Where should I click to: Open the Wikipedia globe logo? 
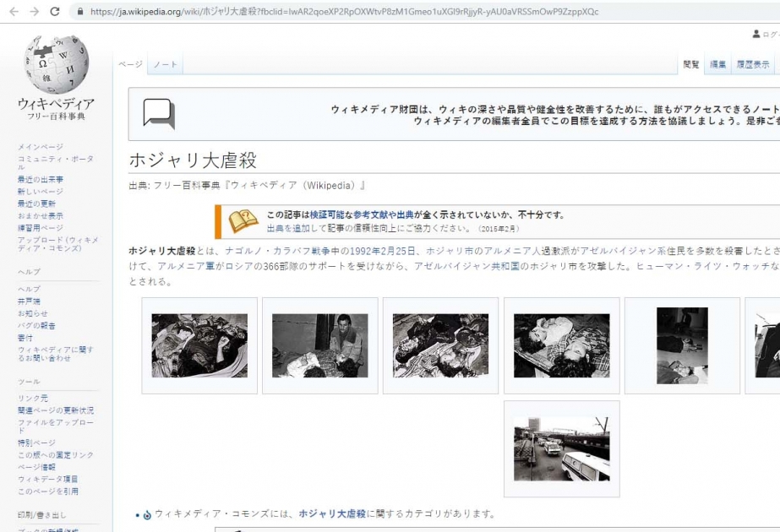click(x=57, y=64)
